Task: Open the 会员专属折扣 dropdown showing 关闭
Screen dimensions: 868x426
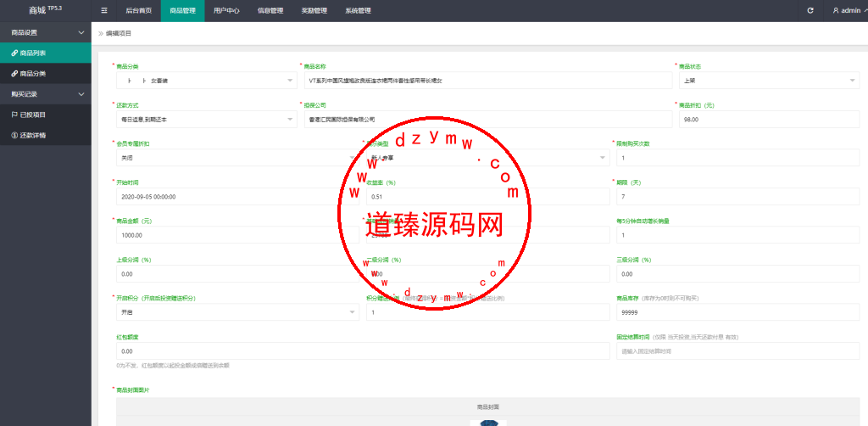Action: tap(237, 158)
